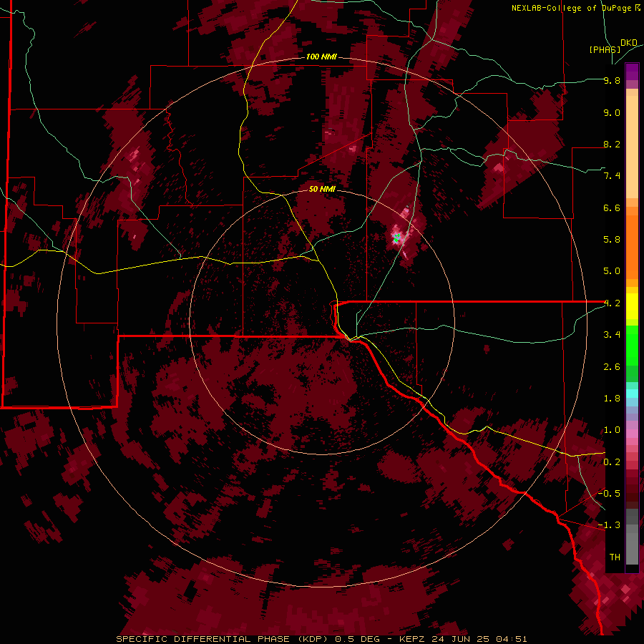Click the 9.0 scale value
The image size is (644, 644).
pos(612,112)
